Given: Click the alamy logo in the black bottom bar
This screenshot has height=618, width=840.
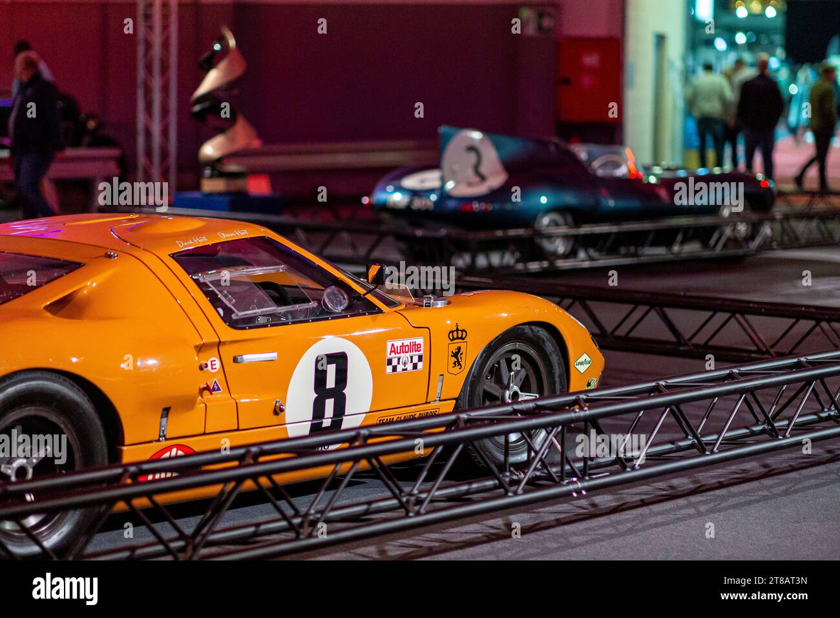Looking at the screenshot, I should 65,589.
